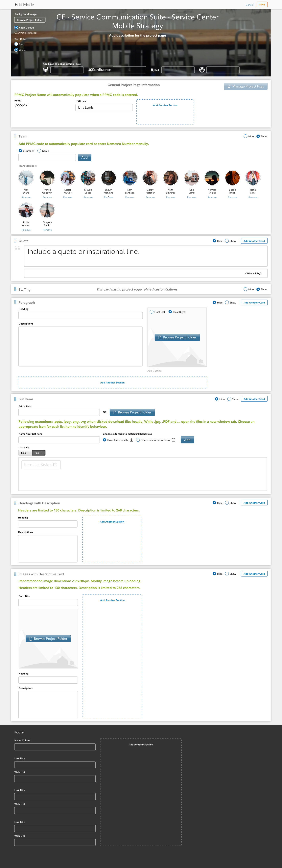
Task: Remove Lester Mullins from team
Action: coord(68,197)
